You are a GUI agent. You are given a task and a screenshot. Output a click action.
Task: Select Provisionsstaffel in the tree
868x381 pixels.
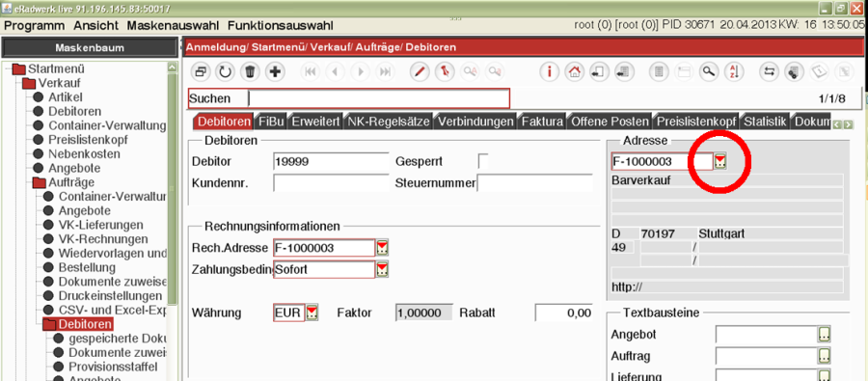[113, 367]
